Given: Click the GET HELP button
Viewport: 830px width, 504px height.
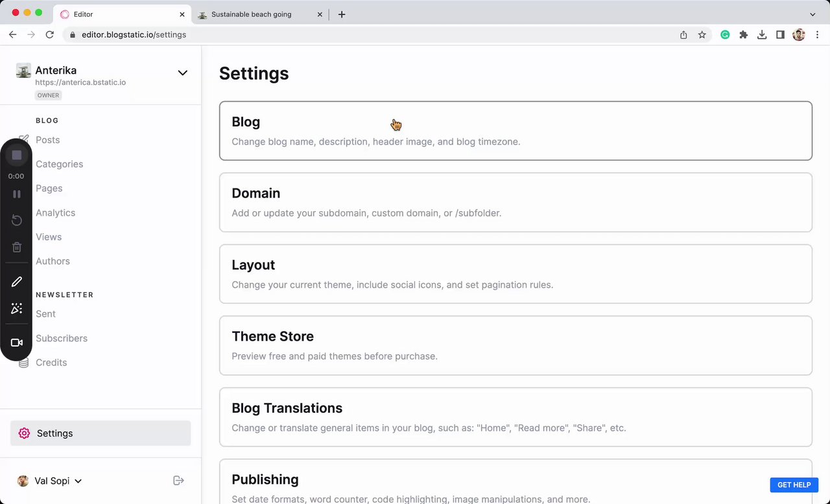Looking at the screenshot, I should pos(794,485).
